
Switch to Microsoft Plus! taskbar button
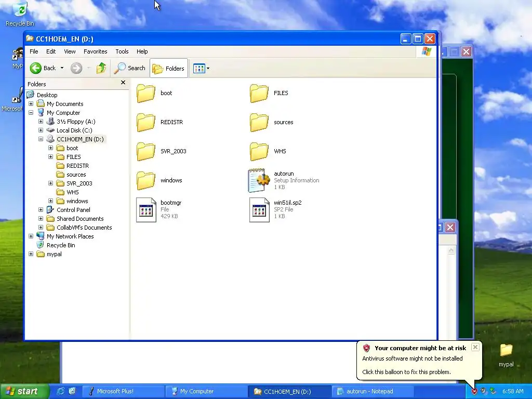(x=123, y=391)
